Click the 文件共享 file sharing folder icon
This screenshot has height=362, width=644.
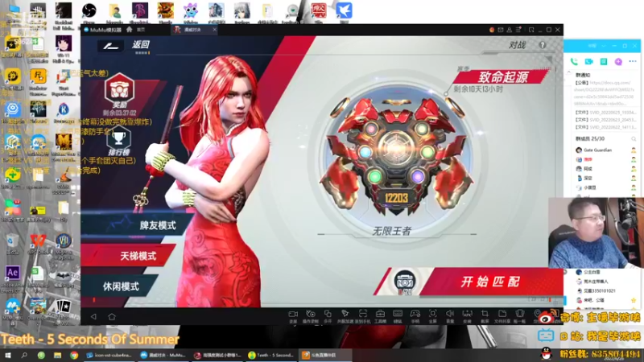point(502,316)
